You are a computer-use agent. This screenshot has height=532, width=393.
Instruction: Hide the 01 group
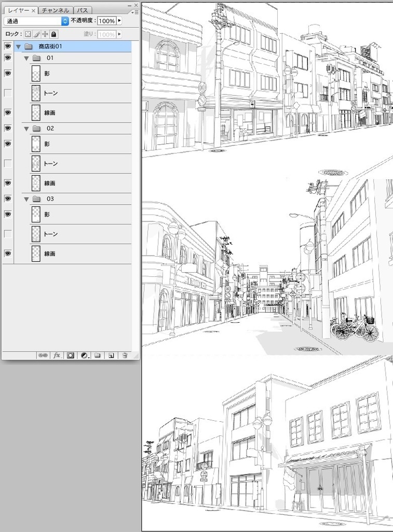pos(8,58)
